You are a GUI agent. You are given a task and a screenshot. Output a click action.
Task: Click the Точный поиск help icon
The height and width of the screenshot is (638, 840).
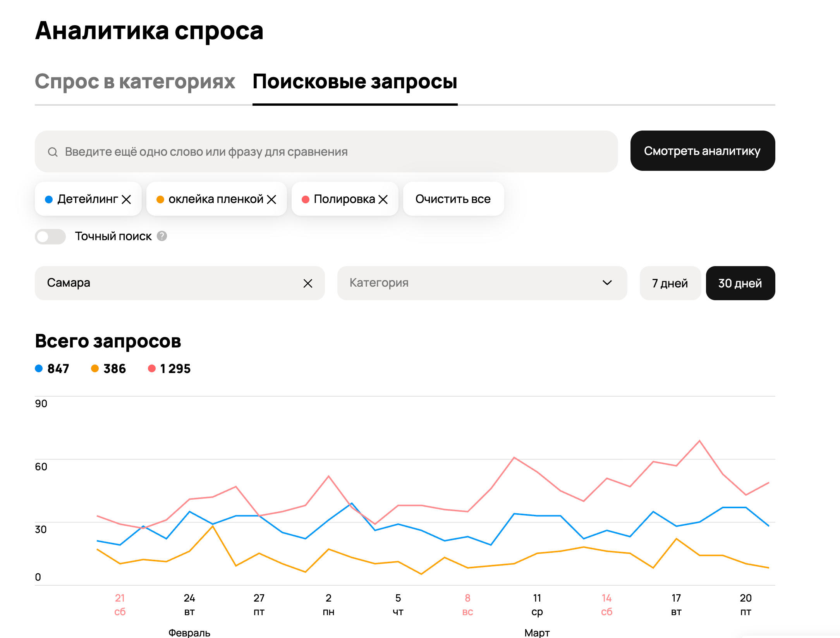(162, 236)
